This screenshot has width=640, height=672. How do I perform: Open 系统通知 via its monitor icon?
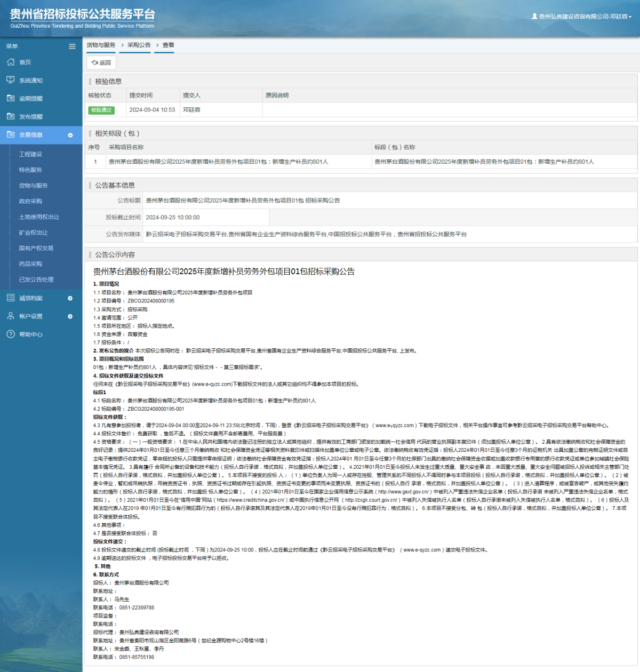11,80
